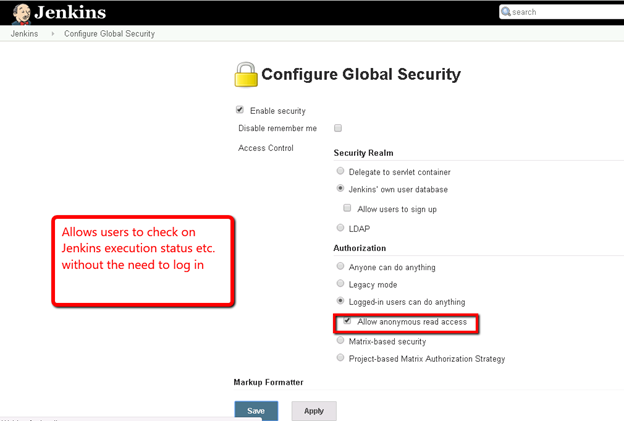Click the Jenkins butler logo icon

tap(21, 14)
